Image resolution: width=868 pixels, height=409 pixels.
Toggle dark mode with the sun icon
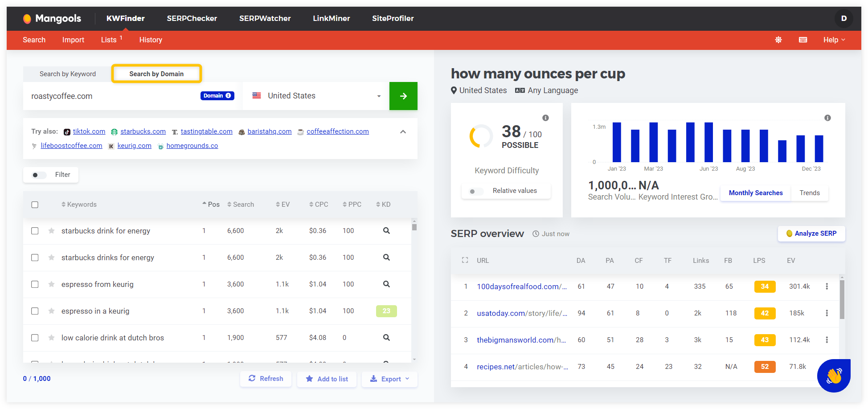(x=778, y=40)
